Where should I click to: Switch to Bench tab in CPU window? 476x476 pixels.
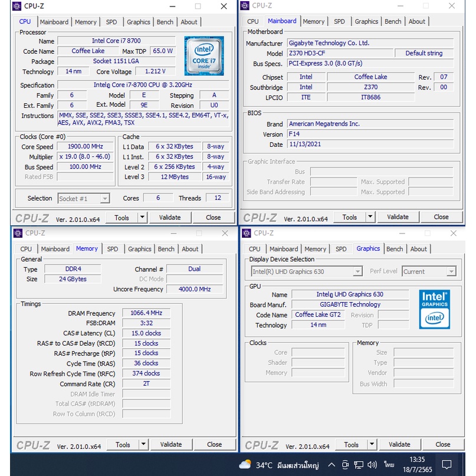[x=165, y=22]
